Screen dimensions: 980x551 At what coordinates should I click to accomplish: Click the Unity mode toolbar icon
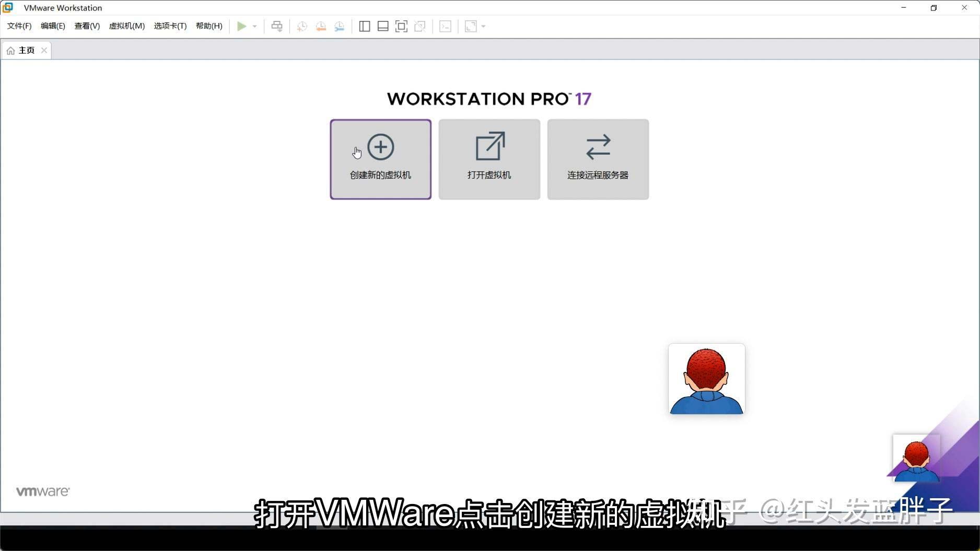[x=420, y=26]
